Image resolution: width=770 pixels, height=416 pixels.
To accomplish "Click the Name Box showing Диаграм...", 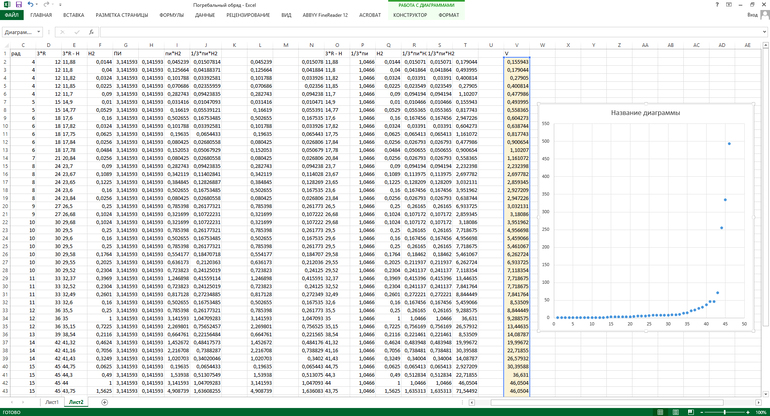I will click(x=19, y=32).
